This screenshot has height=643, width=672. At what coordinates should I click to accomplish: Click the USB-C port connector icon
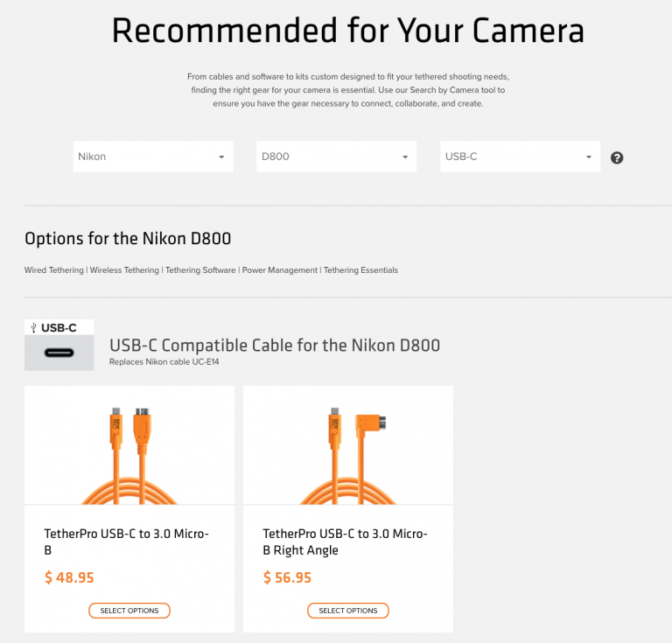[x=59, y=353]
